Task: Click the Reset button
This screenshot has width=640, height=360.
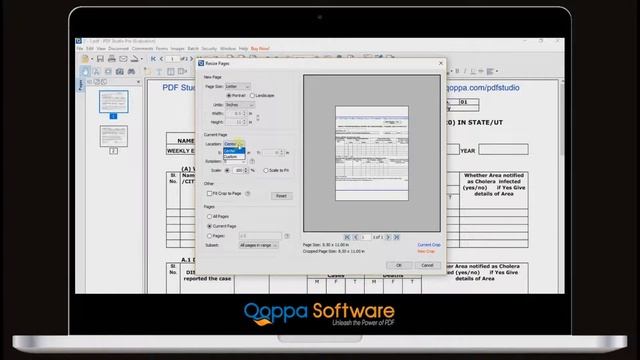Action: 282,196
